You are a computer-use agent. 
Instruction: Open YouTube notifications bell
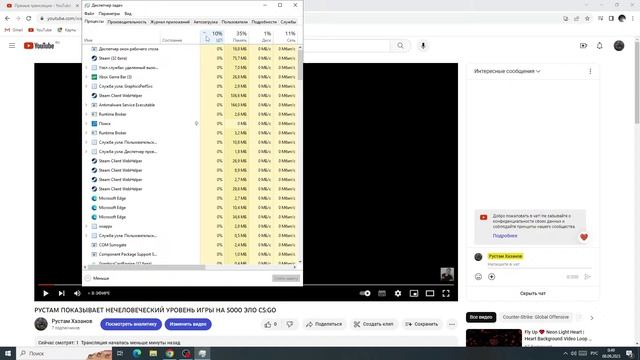point(600,46)
